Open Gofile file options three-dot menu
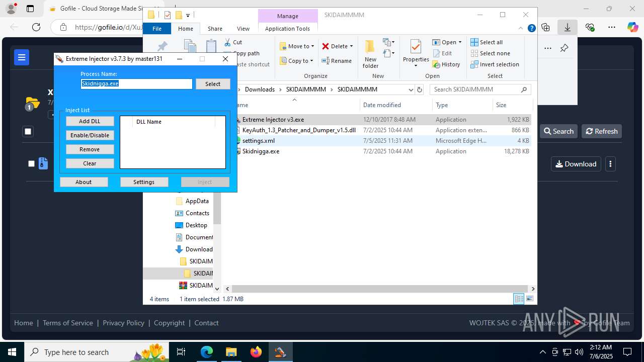 tap(610, 164)
